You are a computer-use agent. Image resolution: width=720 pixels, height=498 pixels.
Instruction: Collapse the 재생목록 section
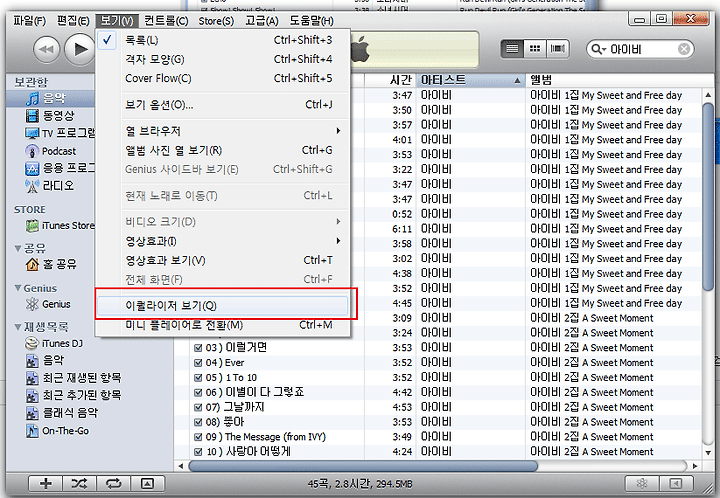[18, 327]
